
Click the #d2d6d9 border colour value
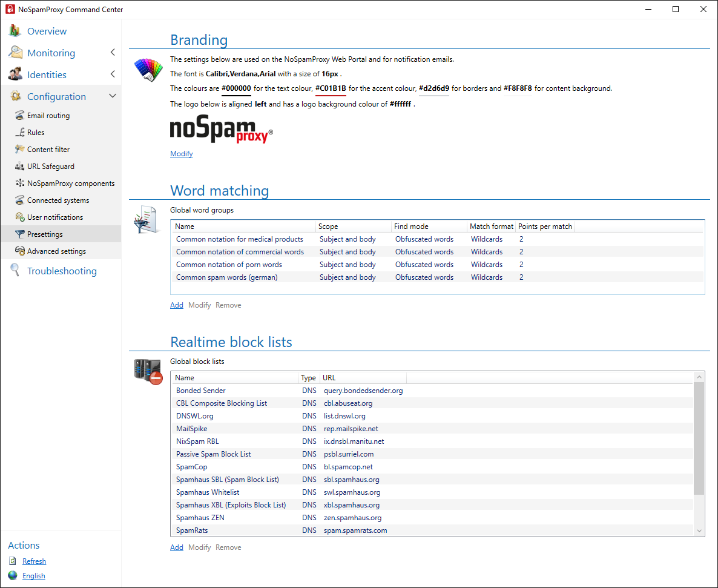(434, 88)
